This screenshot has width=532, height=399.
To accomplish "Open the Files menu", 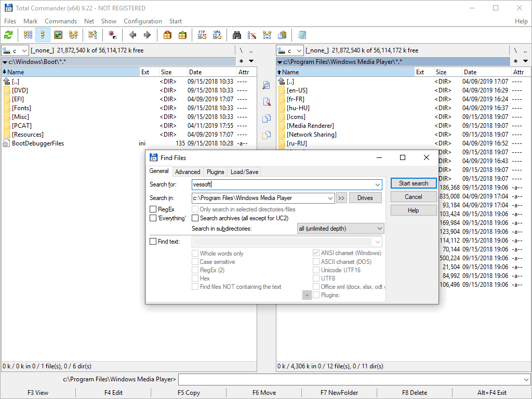I will [10, 21].
